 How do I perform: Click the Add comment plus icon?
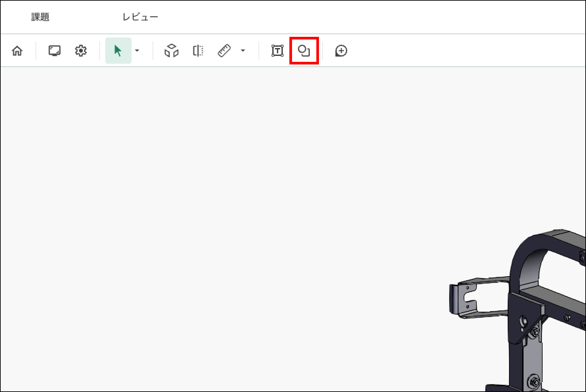pyautogui.click(x=341, y=51)
